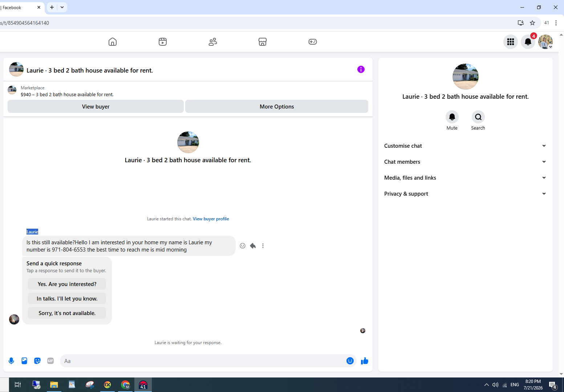Expand the Customise chat section
Viewport: 564px width, 392px height.
click(465, 146)
